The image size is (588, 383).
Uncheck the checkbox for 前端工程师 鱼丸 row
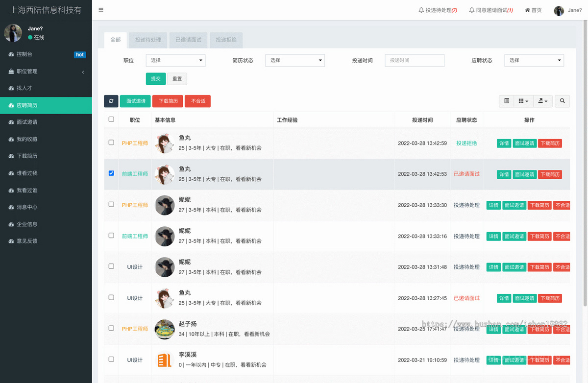(x=111, y=172)
